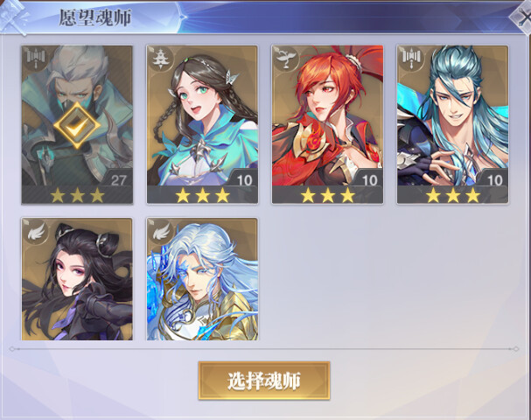
Task: Choose the blue long-haired male hero card
Action: click(x=453, y=124)
